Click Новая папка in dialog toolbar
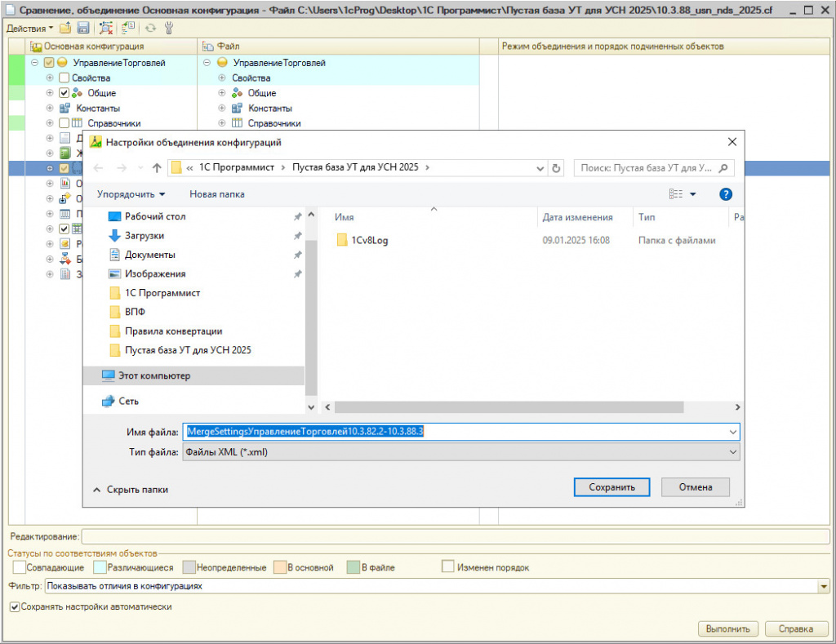 click(x=217, y=194)
